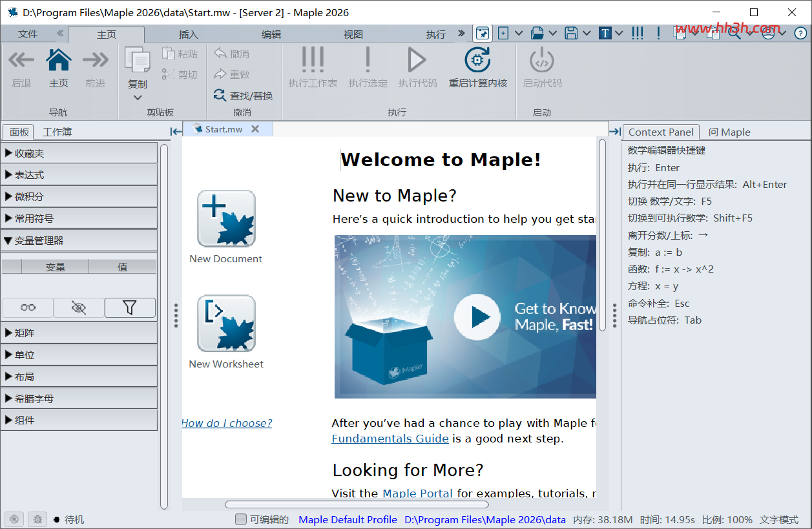The height and width of the screenshot is (529, 812).
Task: Click the crossed-eye hide variables button
Action: tap(79, 308)
